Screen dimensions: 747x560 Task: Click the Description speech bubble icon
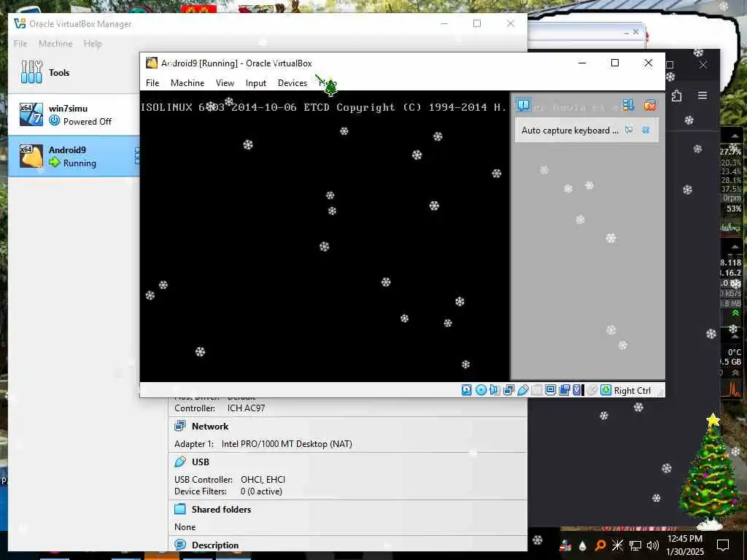[x=180, y=544]
